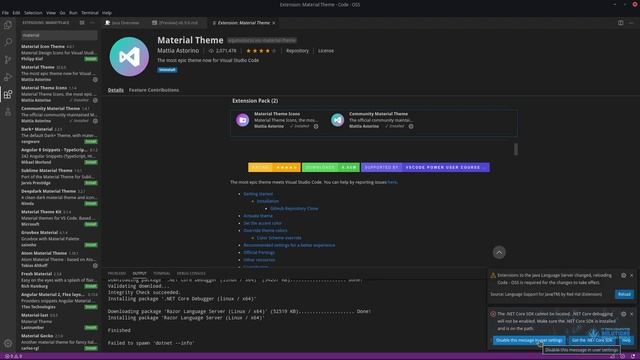Image resolution: width=640 pixels, height=360 pixels.
Task: Open the License link of Material Theme
Action: click(326, 51)
